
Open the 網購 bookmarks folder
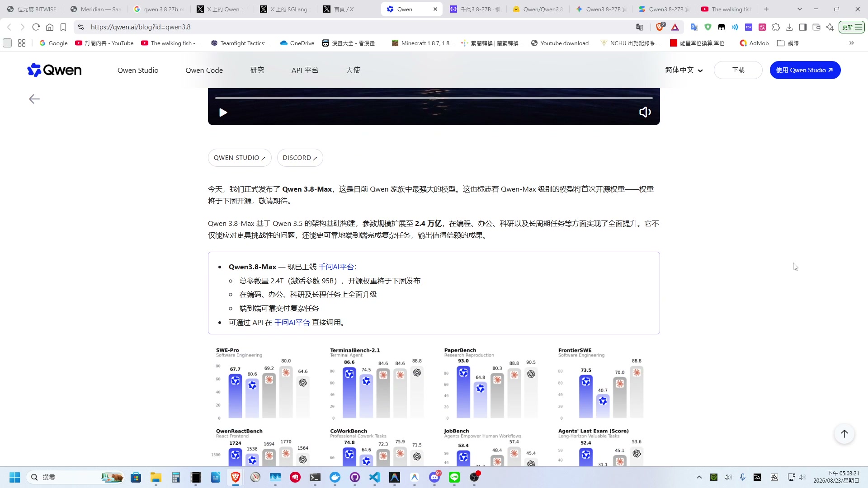pyautogui.click(x=788, y=43)
